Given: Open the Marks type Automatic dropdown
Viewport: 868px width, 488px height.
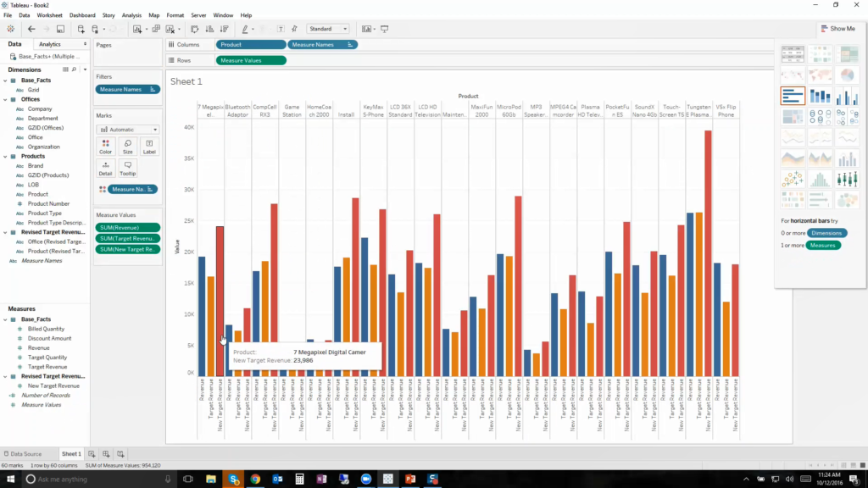Looking at the screenshot, I should (128, 130).
